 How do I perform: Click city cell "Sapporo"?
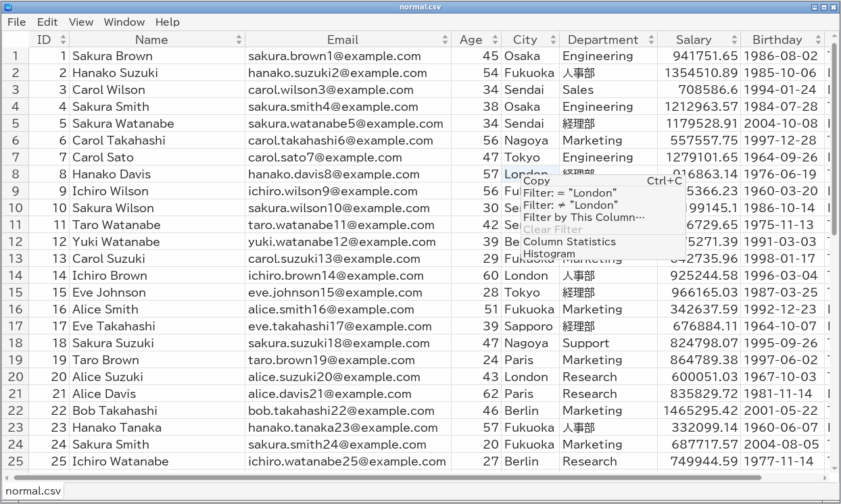coord(530,326)
